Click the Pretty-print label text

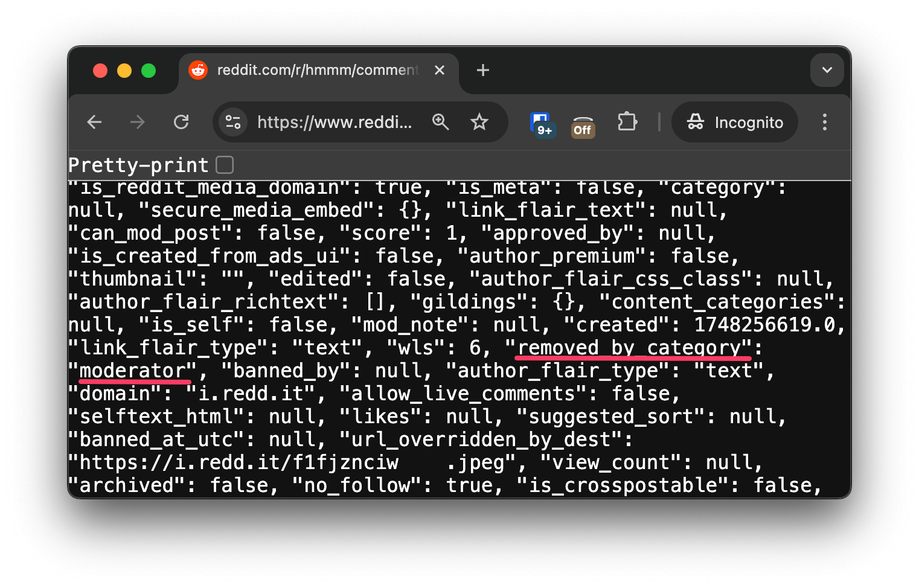tap(138, 164)
